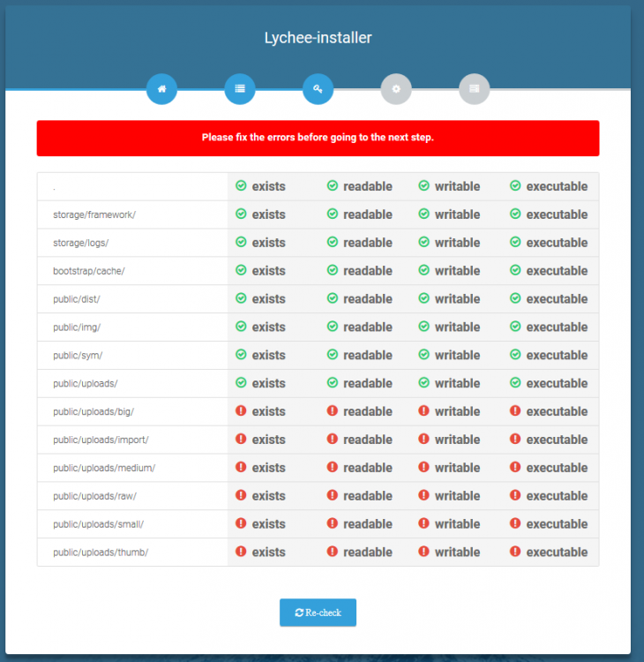Click red error icon for public/uploads/raw/ readable
Viewport: 644px width, 662px height.
[x=333, y=495]
